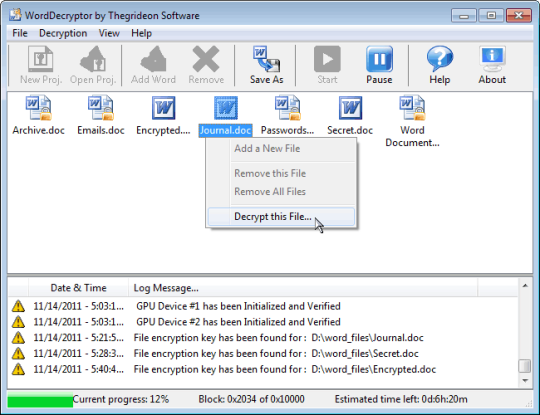The image size is (540, 415).
Task: Click the window resize grip in status bar
Action: (x=528, y=404)
